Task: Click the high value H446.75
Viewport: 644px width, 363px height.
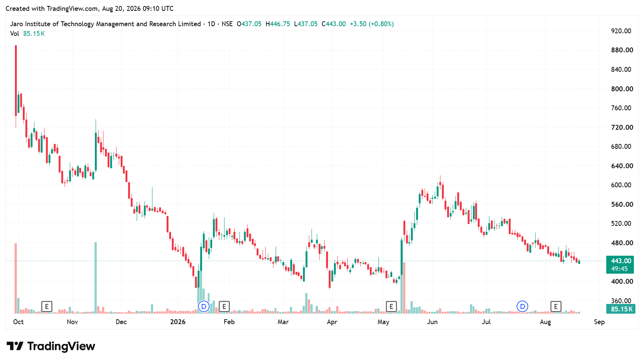Action: coord(278,24)
